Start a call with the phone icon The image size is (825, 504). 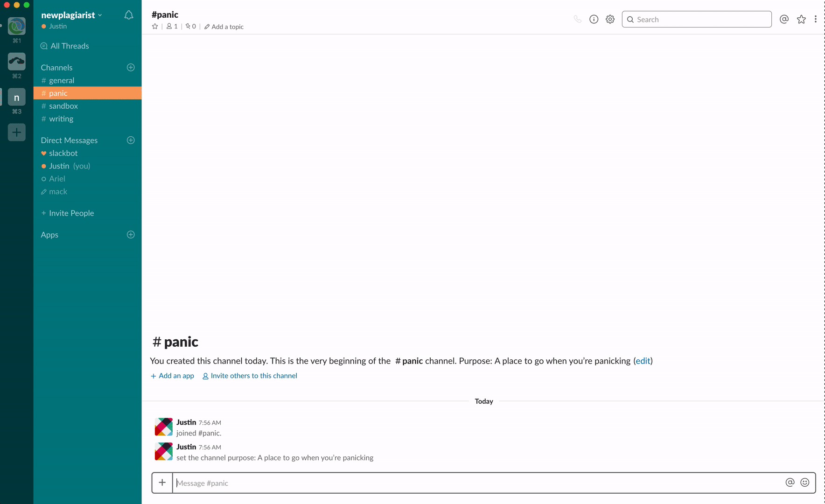[x=578, y=19]
